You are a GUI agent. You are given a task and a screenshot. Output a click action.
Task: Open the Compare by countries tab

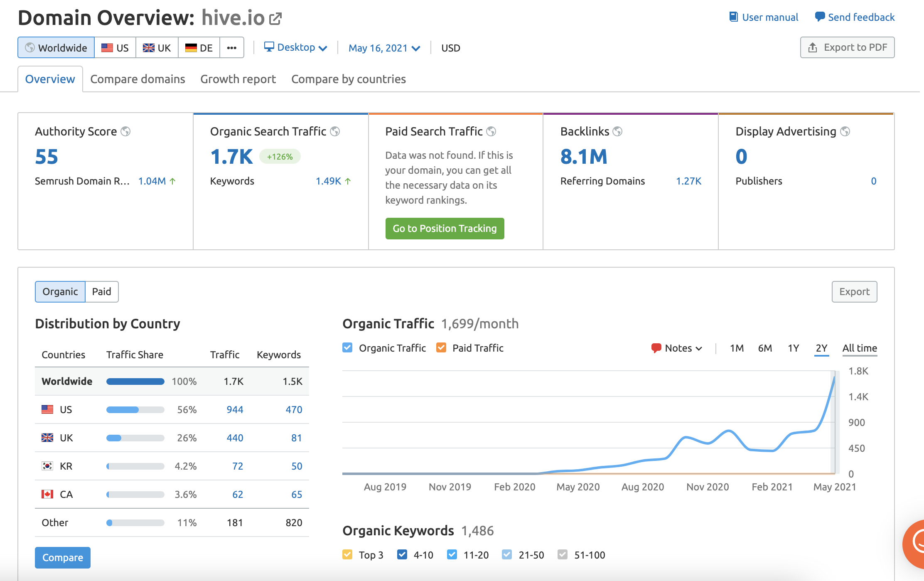point(349,79)
